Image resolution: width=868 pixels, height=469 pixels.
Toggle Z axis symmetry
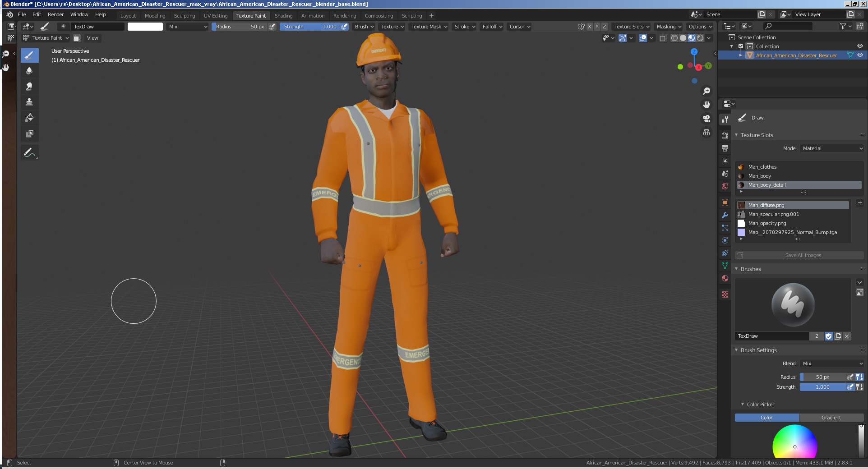click(x=605, y=27)
